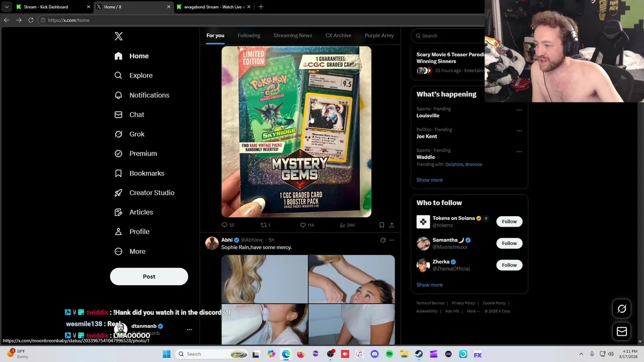
Task: Follow Samantha
Action: 509,243
